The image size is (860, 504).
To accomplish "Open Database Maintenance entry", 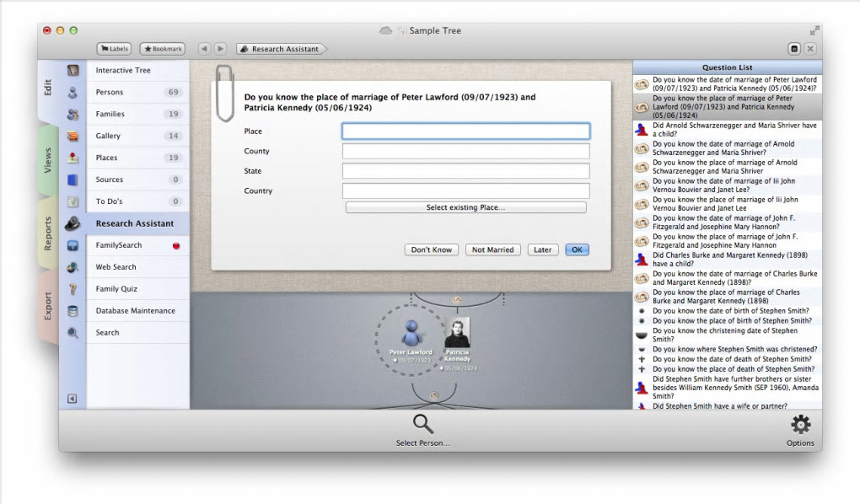I will [x=137, y=311].
